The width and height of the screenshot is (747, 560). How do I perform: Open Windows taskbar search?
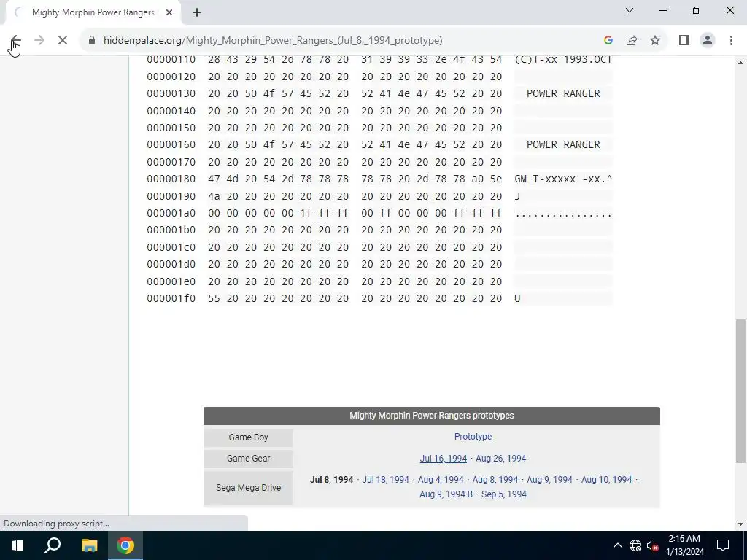coord(53,545)
